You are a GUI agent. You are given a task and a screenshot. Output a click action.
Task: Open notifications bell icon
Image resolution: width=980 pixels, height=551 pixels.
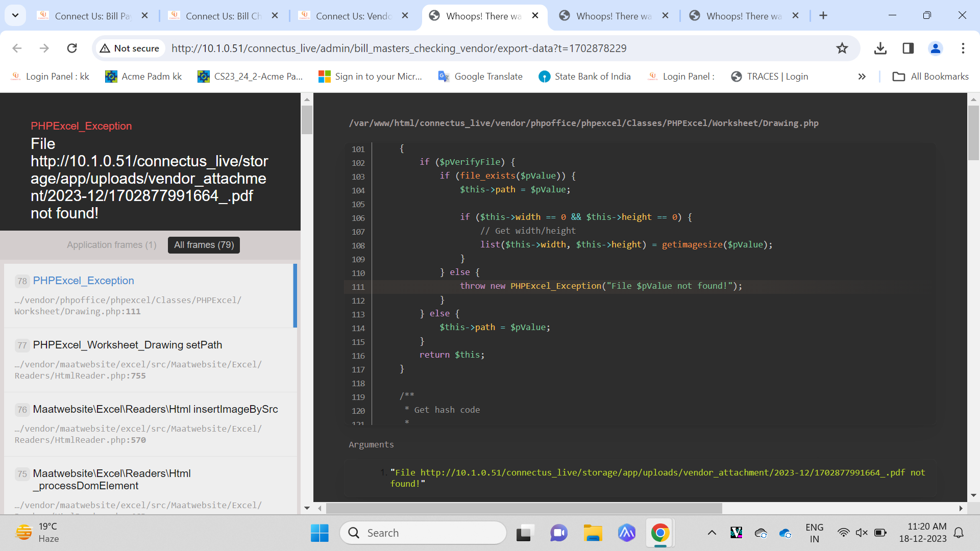(959, 533)
